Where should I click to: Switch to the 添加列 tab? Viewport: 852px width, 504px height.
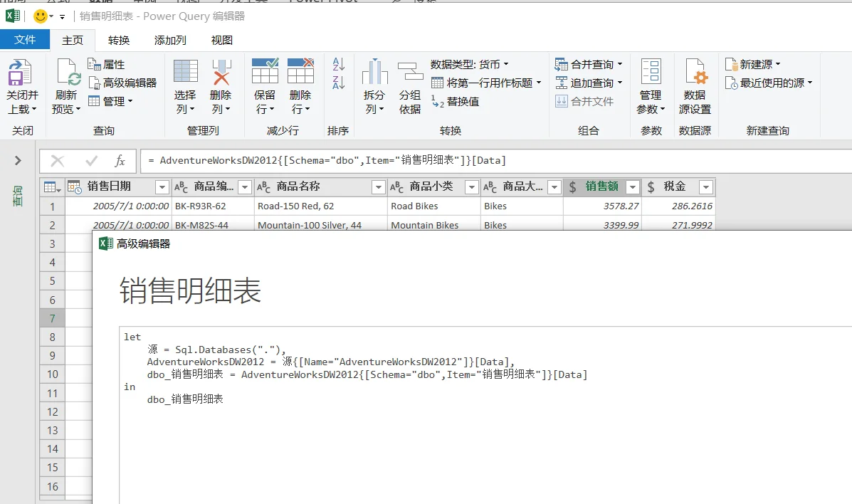(x=170, y=41)
